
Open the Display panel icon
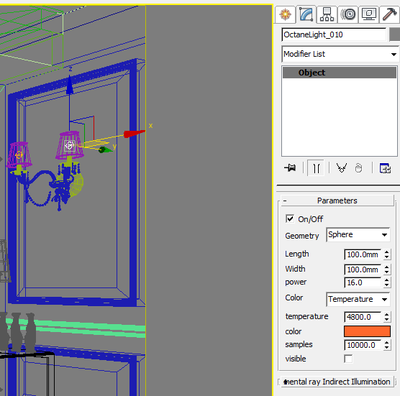click(369, 14)
